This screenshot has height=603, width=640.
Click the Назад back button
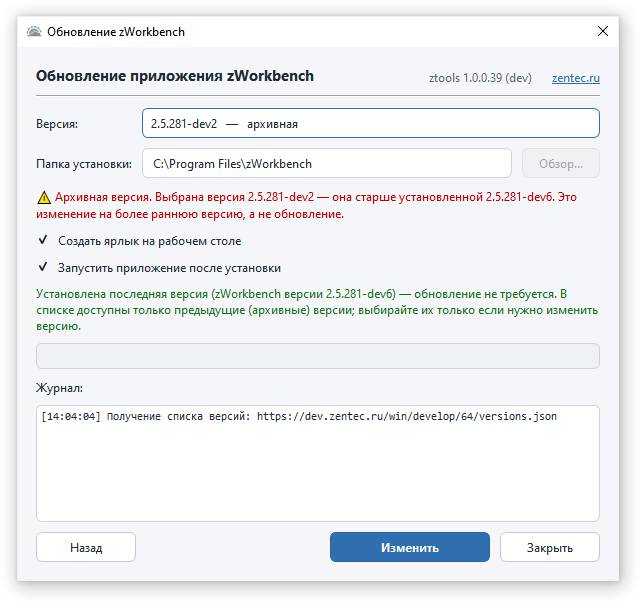click(x=86, y=547)
